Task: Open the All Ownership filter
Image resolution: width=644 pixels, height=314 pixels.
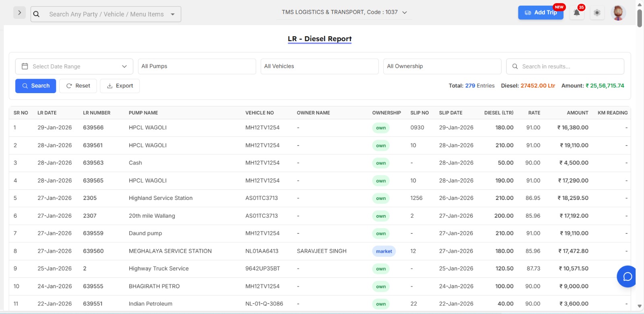Action: 442,67
